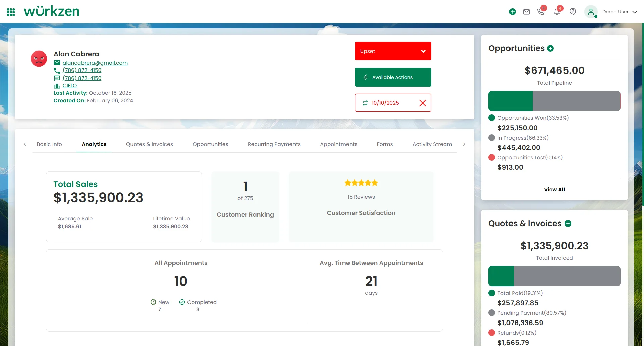This screenshot has width=644, height=346.
Task: Click View All in Opportunities panel
Action: pos(554,190)
